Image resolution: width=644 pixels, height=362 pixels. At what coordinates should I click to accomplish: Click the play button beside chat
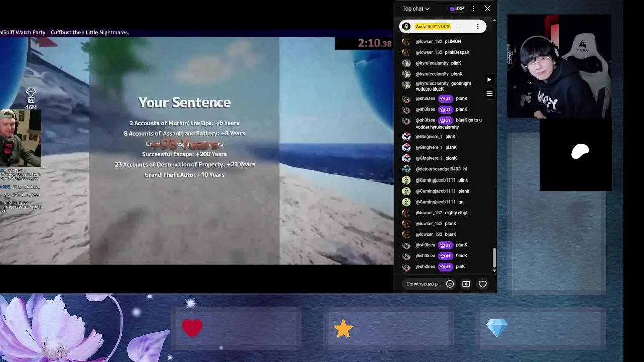pyautogui.click(x=489, y=79)
